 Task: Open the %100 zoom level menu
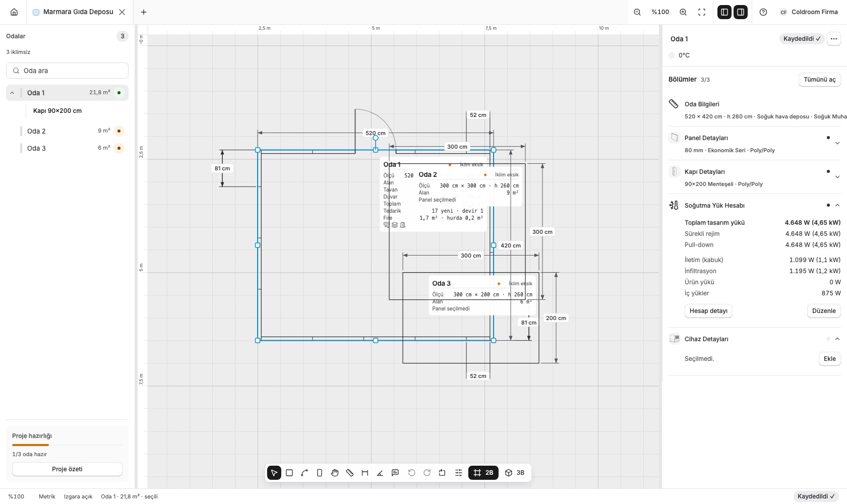pos(660,12)
